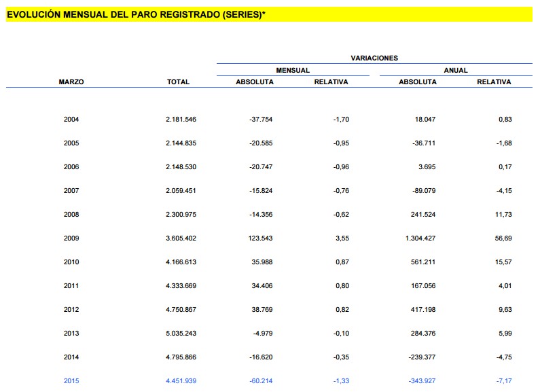The image size is (540, 392).
Task: Click the 2015 monthly absolute value -60.214
Action: [x=259, y=381]
